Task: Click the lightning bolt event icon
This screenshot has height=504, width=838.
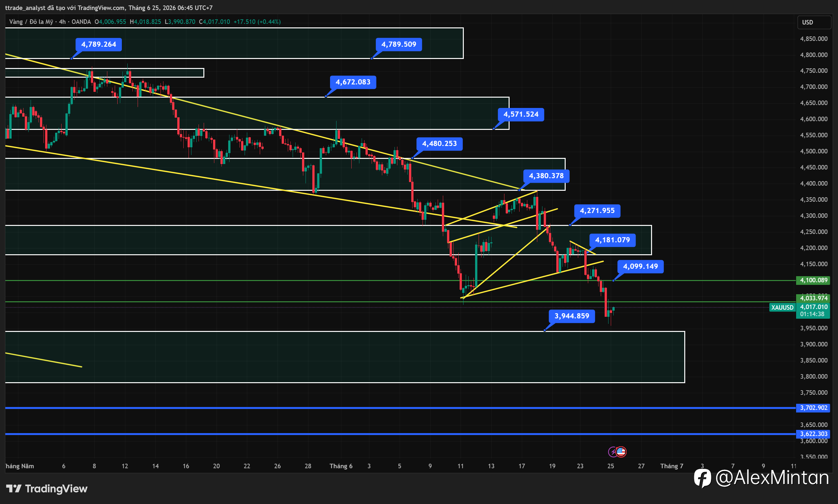Action: pyautogui.click(x=612, y=452)
